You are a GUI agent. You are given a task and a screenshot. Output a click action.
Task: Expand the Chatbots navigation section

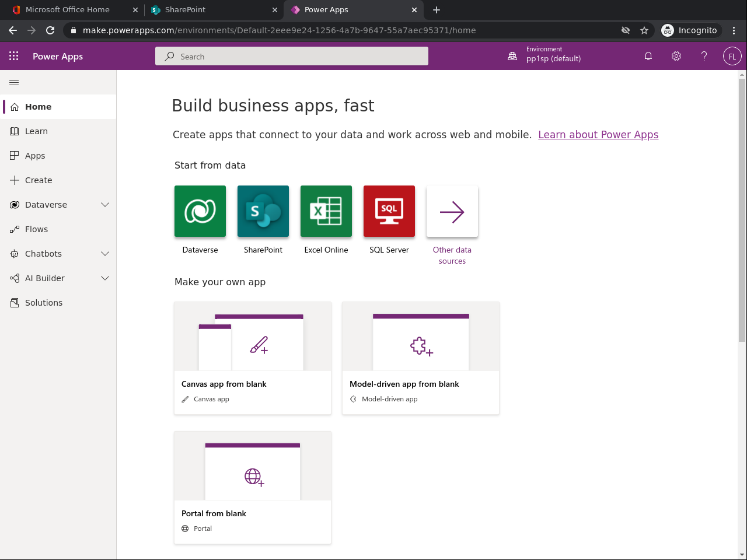[x=105, y=254]
